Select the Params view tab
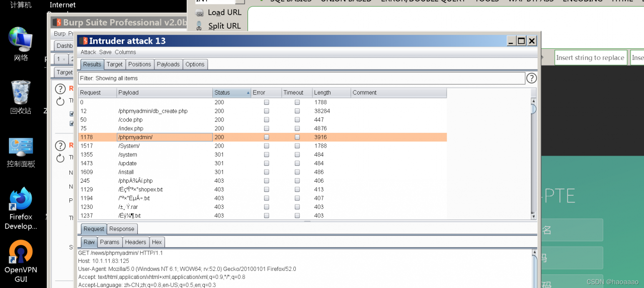The image size is (644, 288). 110,242
